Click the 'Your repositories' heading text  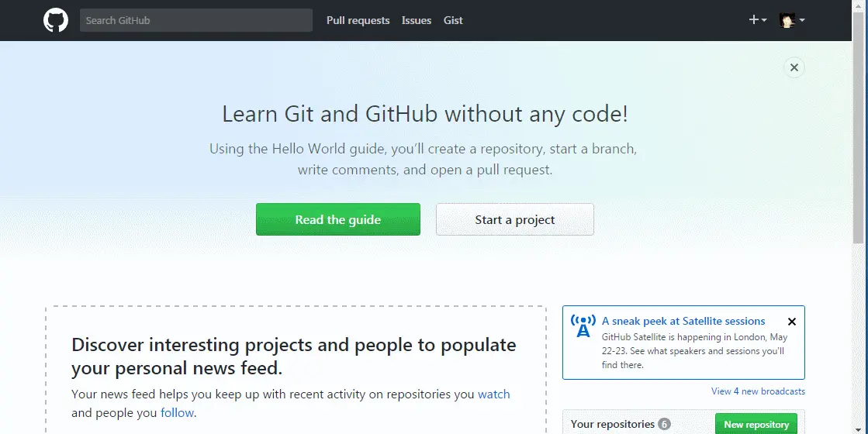click(613, 424)
